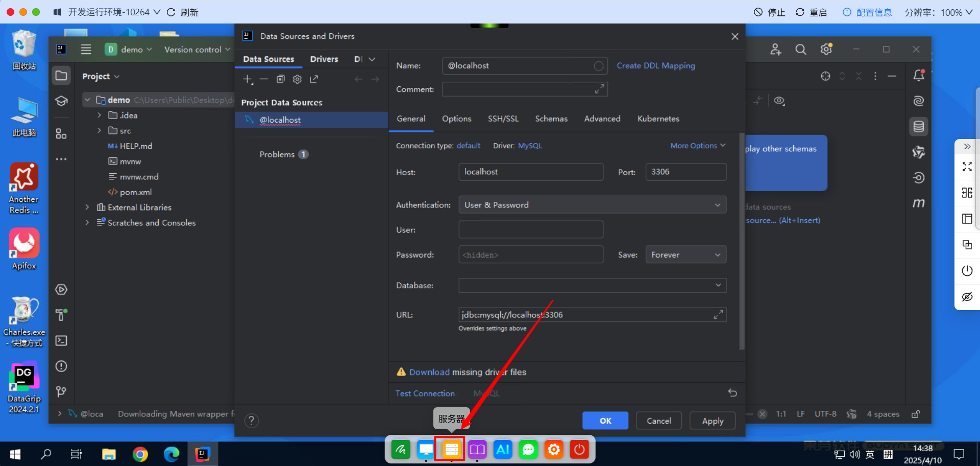Click the Port input field

pyautogui.click(x=686, y=172)
